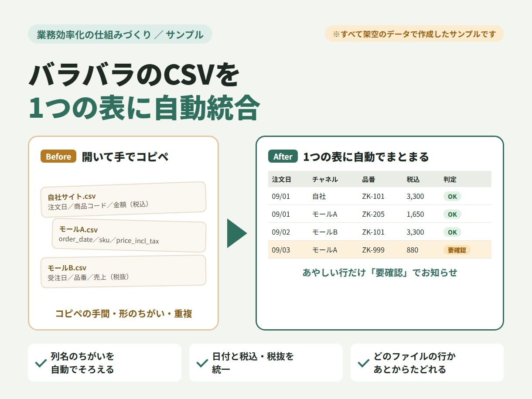This screenshot has height=399, width=532.
Task: Click the OK badge in the モールB row
Action: (452, 232)
